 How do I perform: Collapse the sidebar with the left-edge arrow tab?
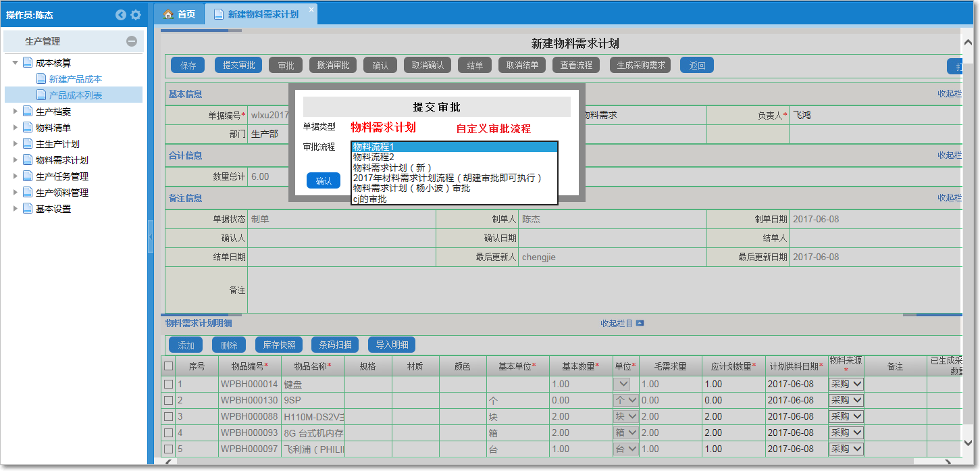point(151,237)
